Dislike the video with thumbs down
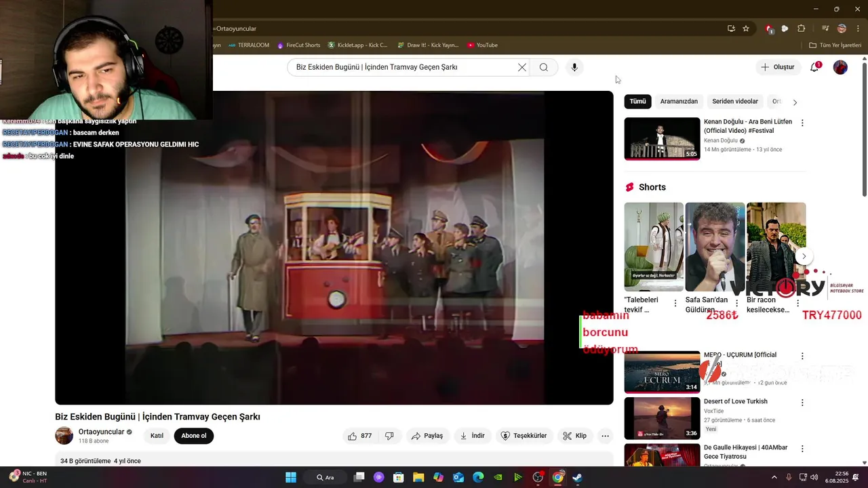Screen dimensions: 868x488 [389, 436]
